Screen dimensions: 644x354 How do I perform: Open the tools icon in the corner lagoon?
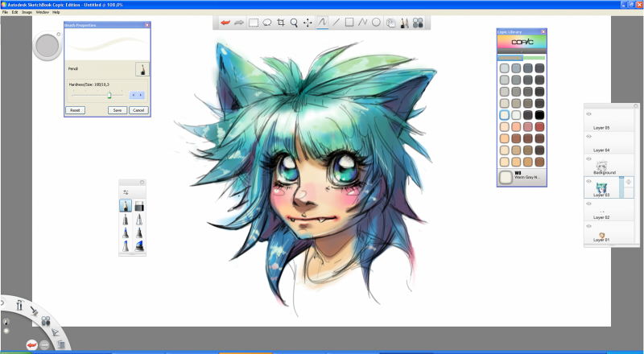pyautogui.click(x=19, y=305)
